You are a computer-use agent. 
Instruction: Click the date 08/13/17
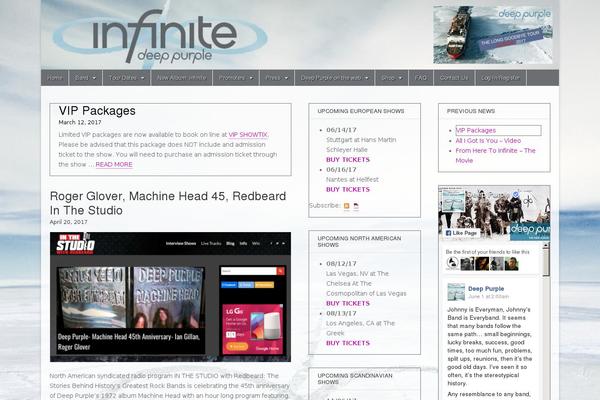point(341,313)
